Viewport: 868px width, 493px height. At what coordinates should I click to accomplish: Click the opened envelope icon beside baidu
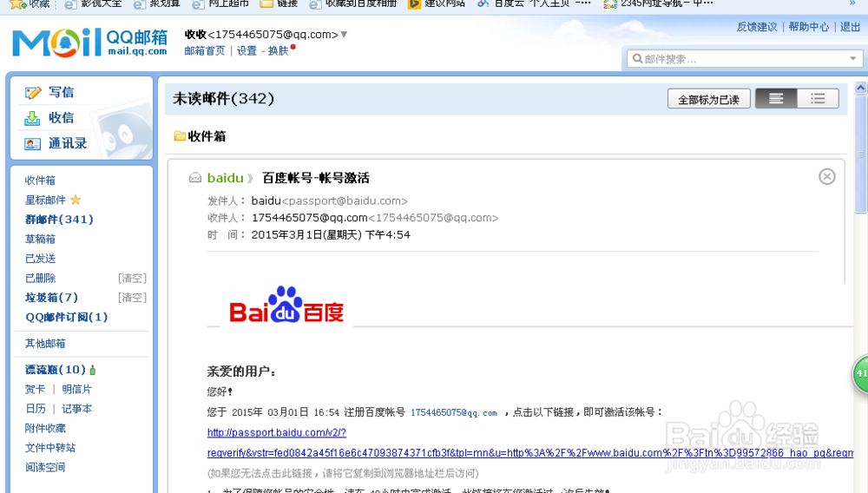(194, 178)
